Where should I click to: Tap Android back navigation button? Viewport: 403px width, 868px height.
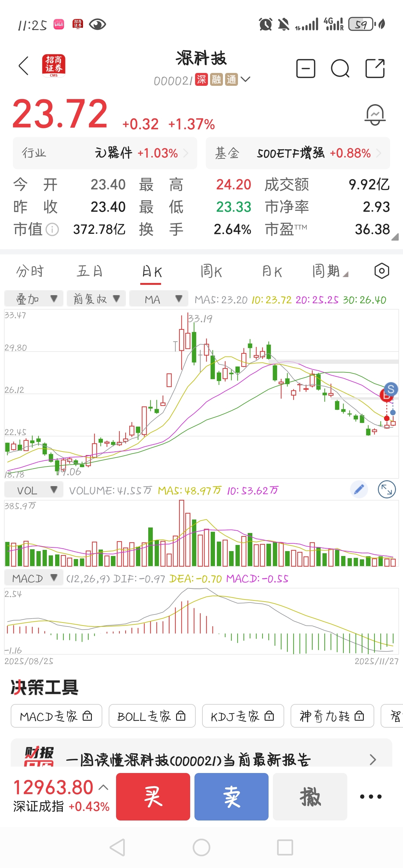tap(118, 847)
